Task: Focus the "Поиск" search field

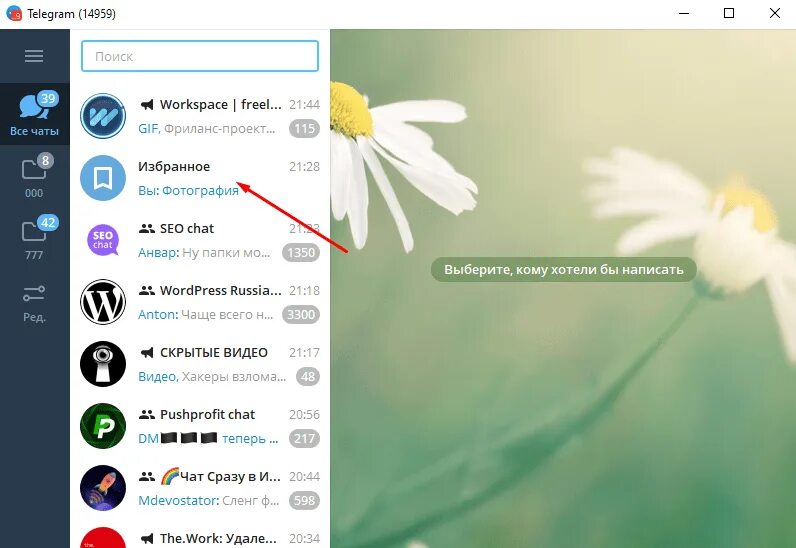Action: 200,56
